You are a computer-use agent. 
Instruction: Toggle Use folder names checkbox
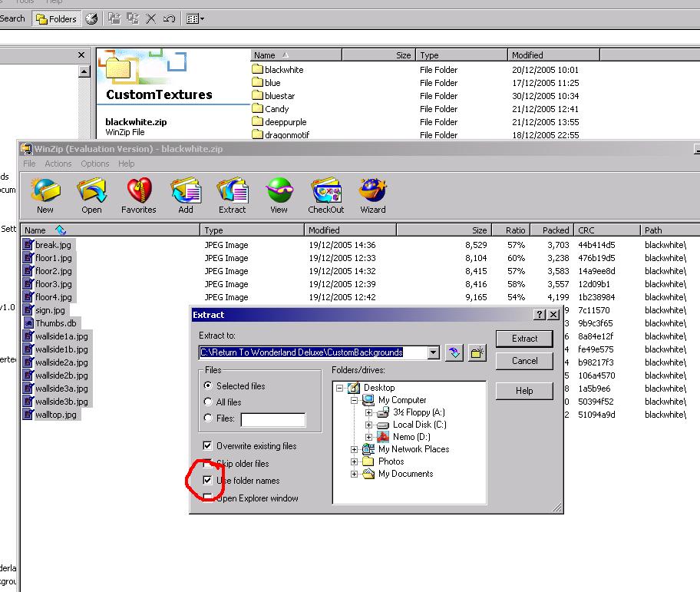coord(207,481)
